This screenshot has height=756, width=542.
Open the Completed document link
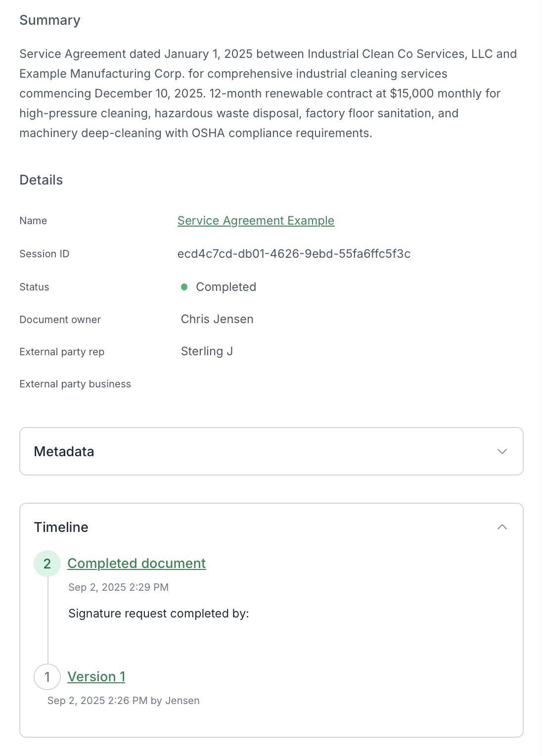pyautogui.click(x=136, y=564)
